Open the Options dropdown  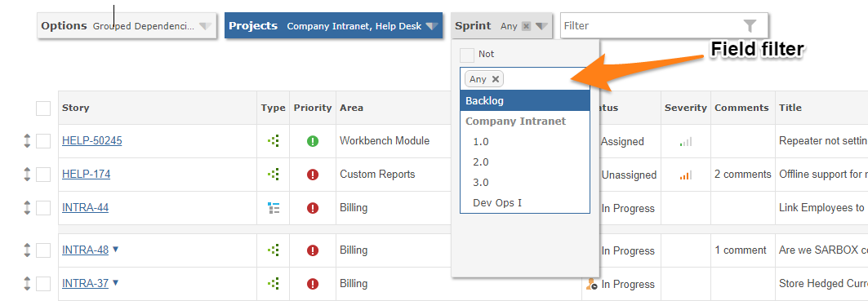(x=127, y=25)
